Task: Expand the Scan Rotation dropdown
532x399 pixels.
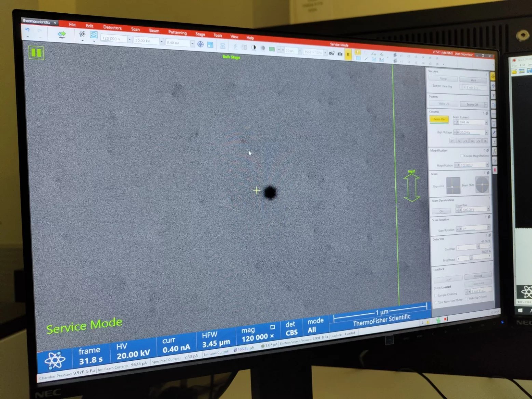Action: [489, 227]
